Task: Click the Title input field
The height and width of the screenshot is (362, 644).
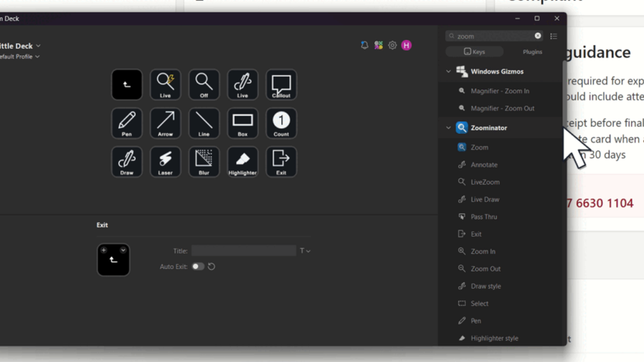Action: pos(243,251)
